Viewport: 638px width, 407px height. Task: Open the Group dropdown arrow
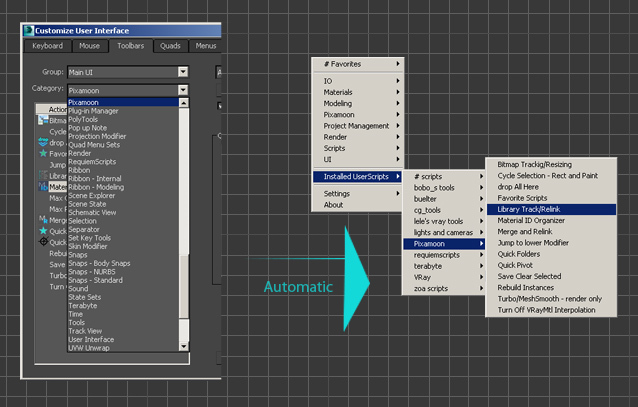click(183, 72)
